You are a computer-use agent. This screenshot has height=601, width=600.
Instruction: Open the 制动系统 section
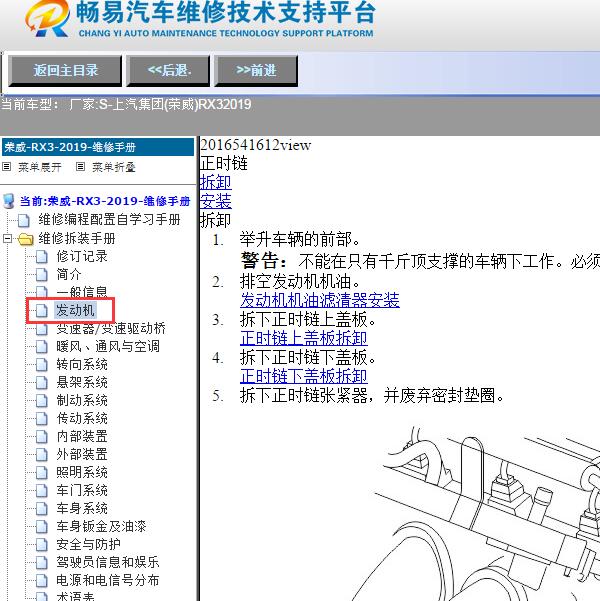point(82,400)
